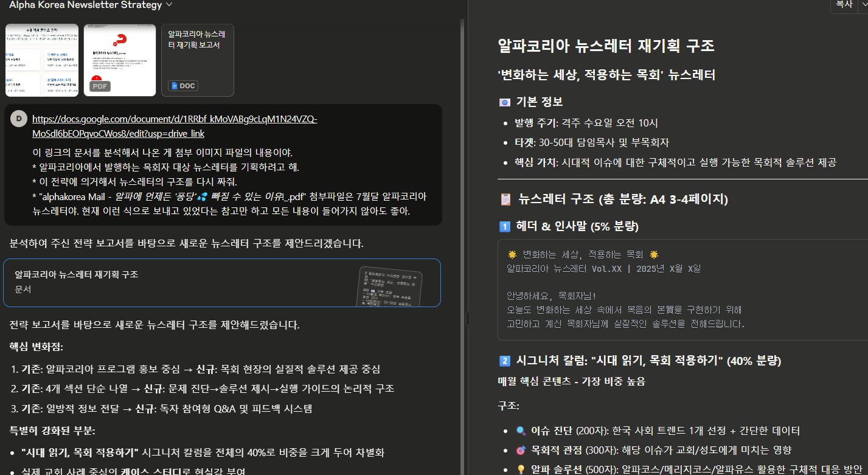
Task: Click the 뉴스레터 구조 (총 분량) heading
Action: pyautogui.click(x=623, y=199)
